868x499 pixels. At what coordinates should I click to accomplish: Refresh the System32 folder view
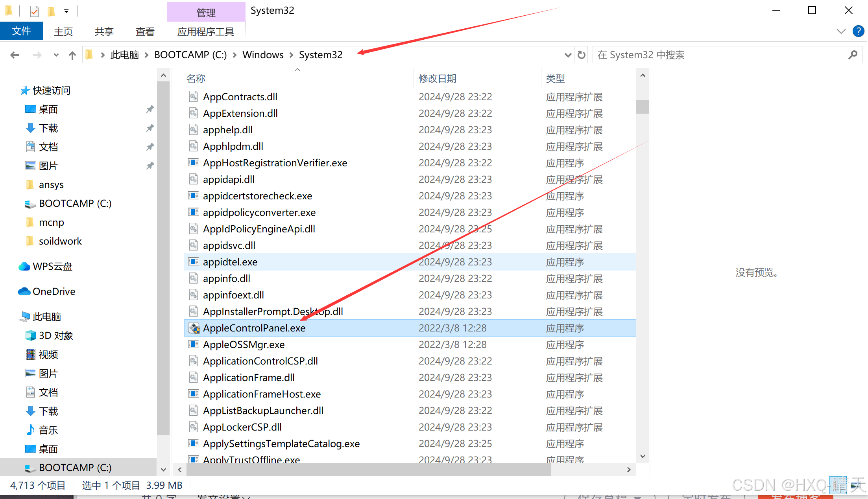tap(582, 55)
